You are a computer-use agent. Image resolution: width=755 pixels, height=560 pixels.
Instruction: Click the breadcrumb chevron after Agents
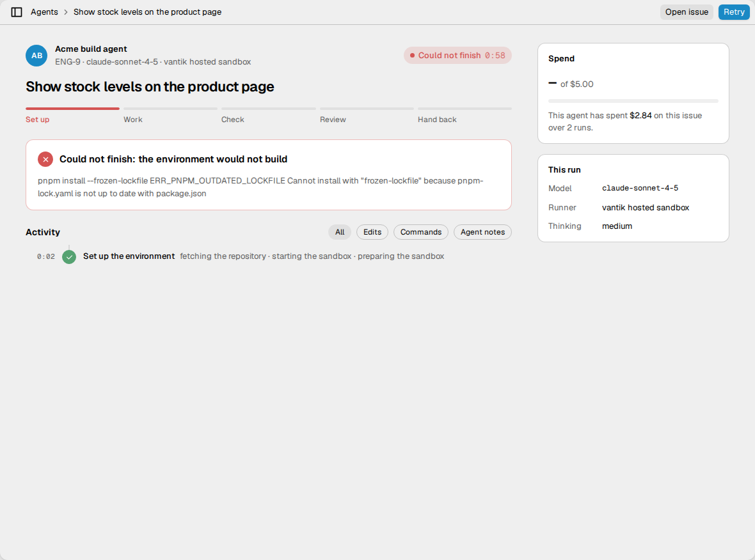[x=66, y=12]
